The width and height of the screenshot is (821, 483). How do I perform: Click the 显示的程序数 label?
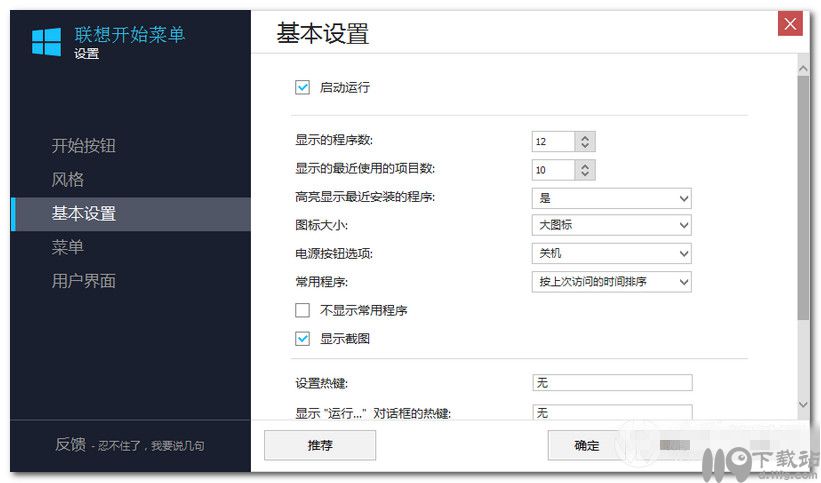coord(334,140)
